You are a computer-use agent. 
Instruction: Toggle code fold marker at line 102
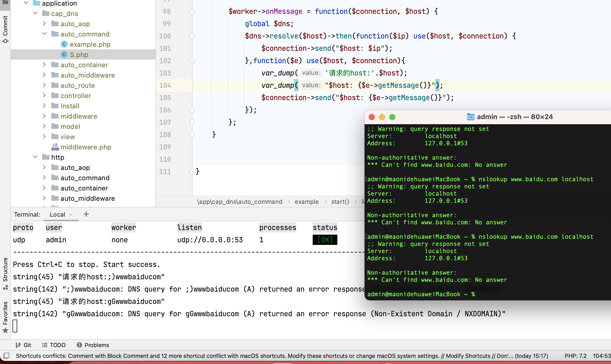[192, 61]
